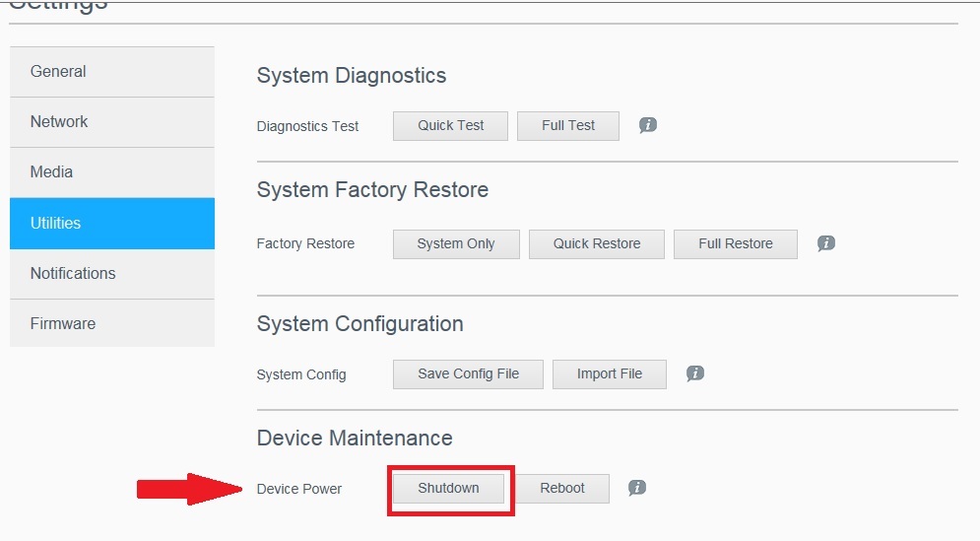980x541 pixels.
Task: Go to the Notifications settings tab
Action: click(x=111, y=273)
